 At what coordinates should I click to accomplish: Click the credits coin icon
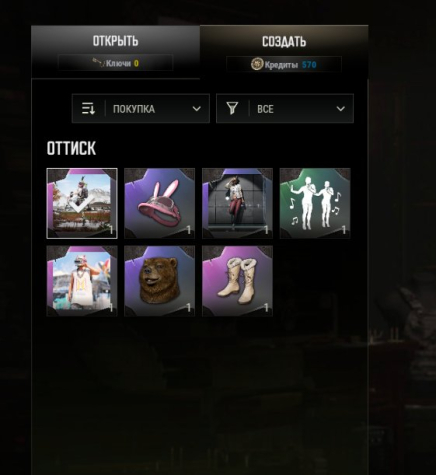[x=257, y=64]
